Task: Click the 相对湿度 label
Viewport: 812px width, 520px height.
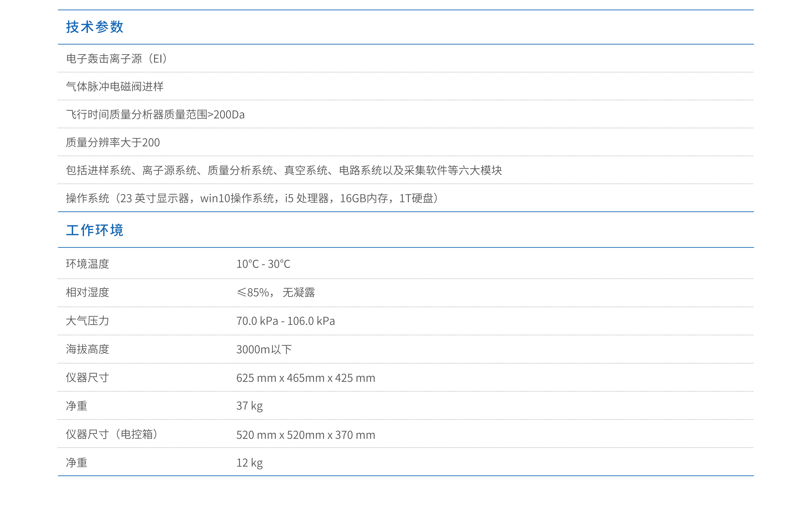Action: 87,292
